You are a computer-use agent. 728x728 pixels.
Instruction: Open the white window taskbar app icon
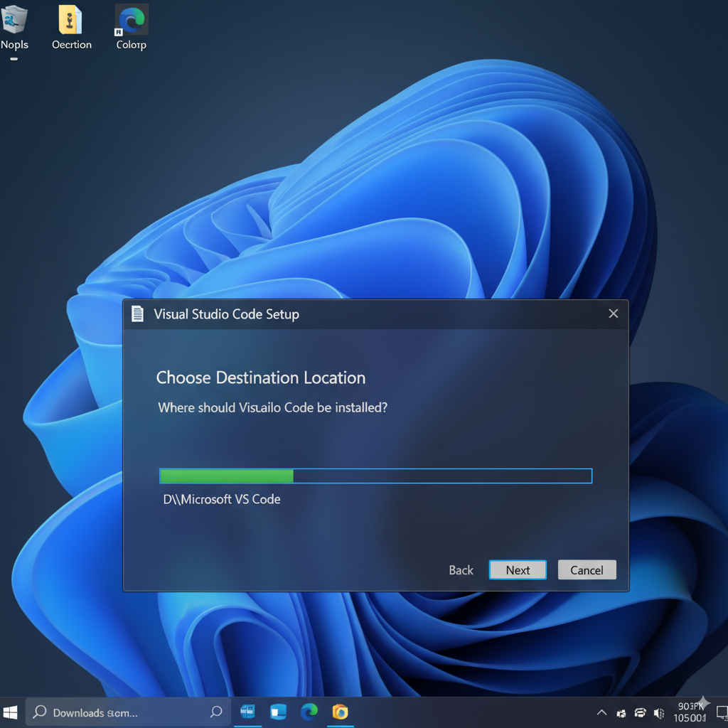[278, 712]
